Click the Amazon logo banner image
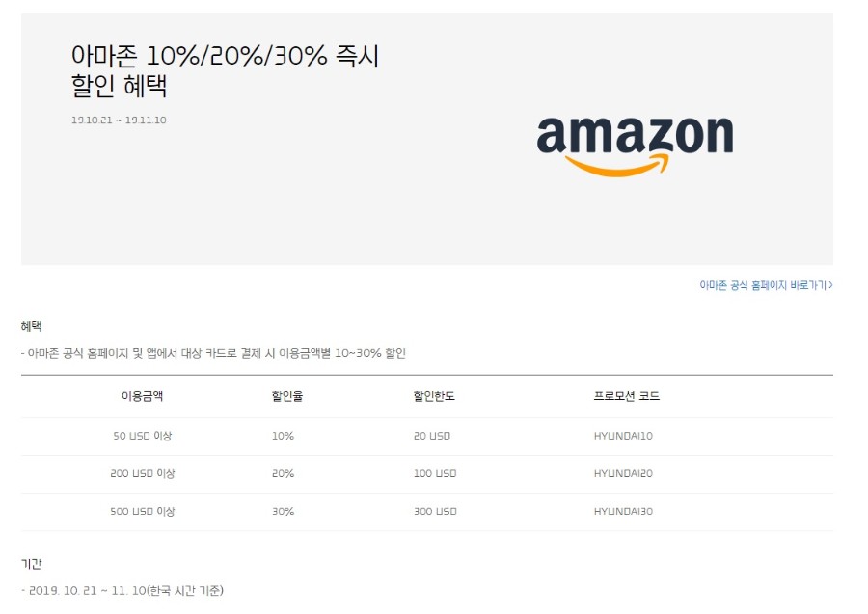The width and height of the screenshot is (868, 614). [635, 145]
